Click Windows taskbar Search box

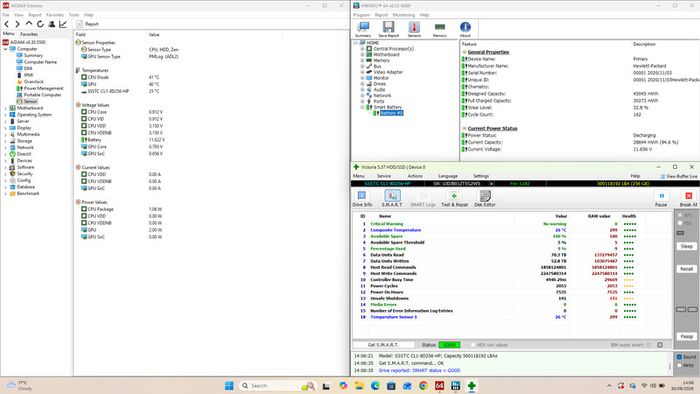point(277,386)
